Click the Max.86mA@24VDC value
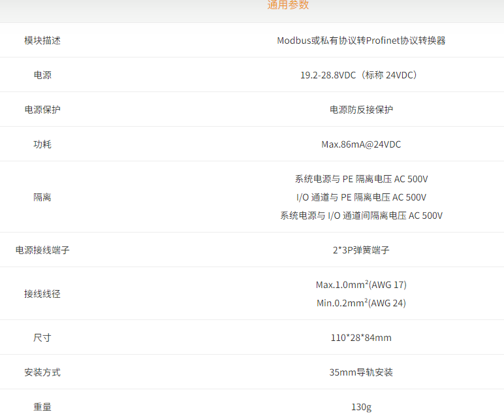Screen dimensions: 504x420 [361, 144]
